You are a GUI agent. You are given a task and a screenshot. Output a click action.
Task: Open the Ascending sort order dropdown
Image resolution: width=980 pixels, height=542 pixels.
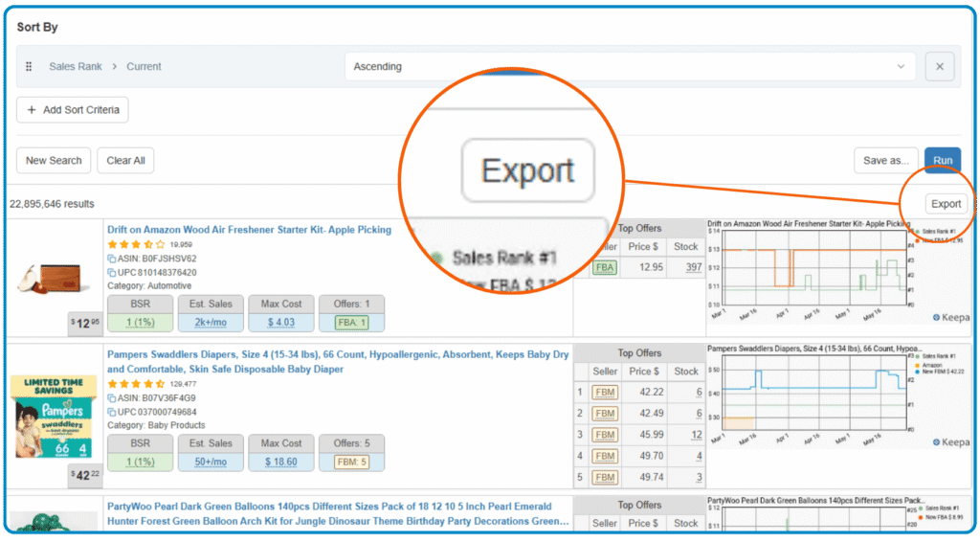[x=630, y=66]
